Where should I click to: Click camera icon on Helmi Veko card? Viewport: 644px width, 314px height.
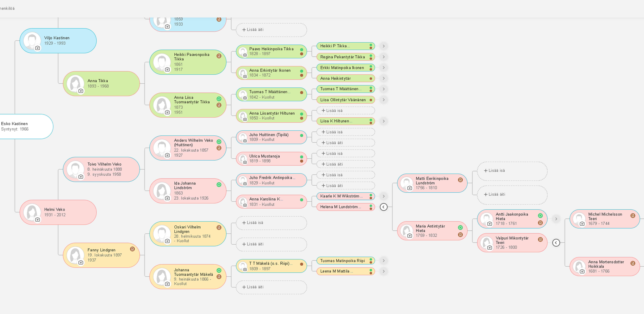(x=37, y=219)
